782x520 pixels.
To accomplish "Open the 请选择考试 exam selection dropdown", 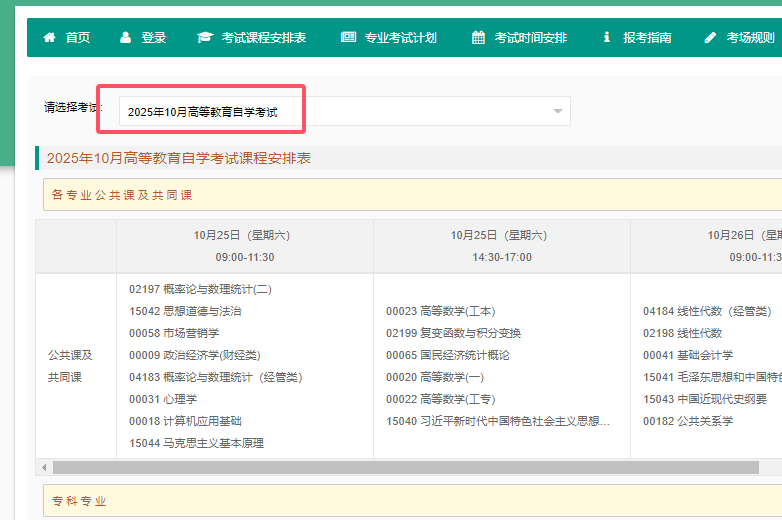I will pos(340,112).
